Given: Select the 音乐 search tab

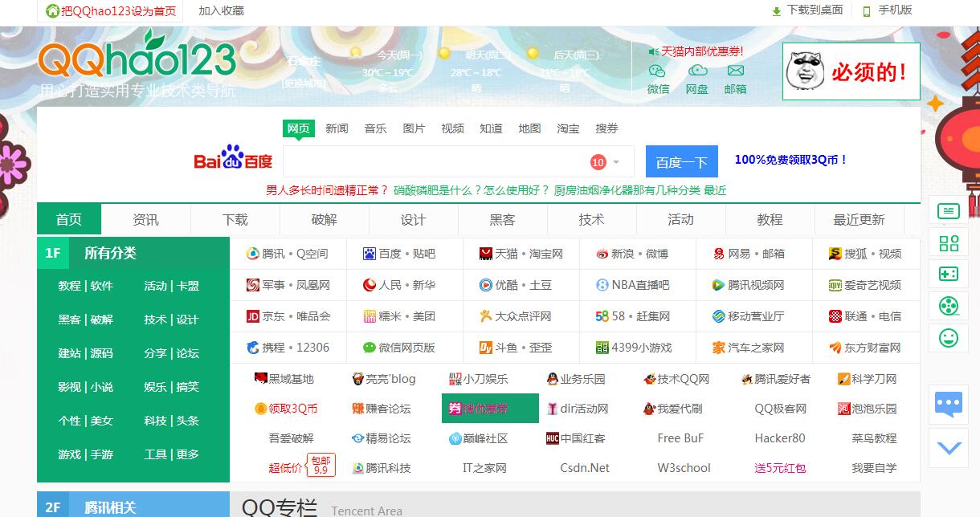Looking at the screenshot, I should point(375,128).
